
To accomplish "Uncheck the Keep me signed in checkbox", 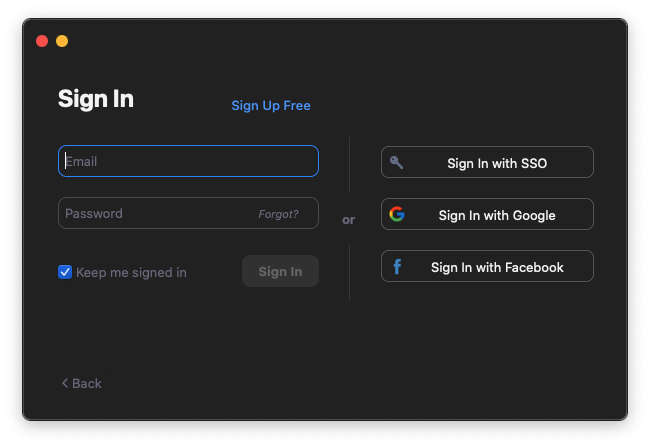I will [x=65, y=272].
